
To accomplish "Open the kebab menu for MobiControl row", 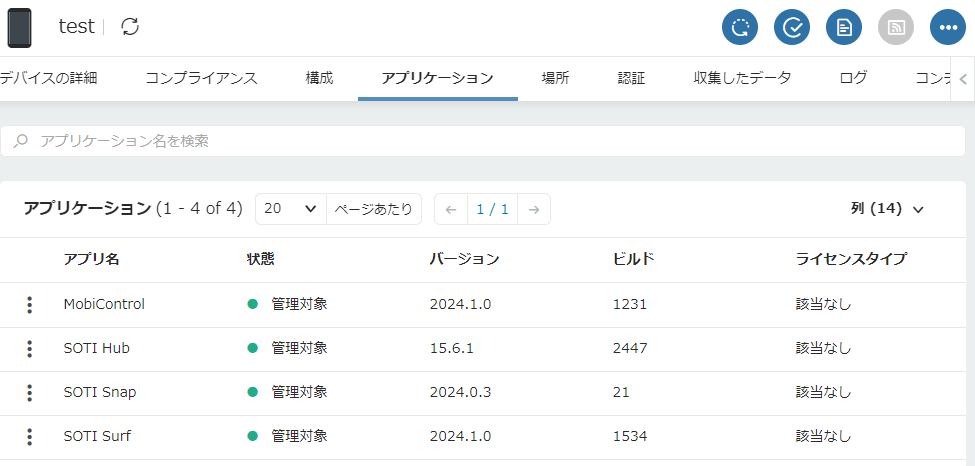I will [x=29, y=305].
